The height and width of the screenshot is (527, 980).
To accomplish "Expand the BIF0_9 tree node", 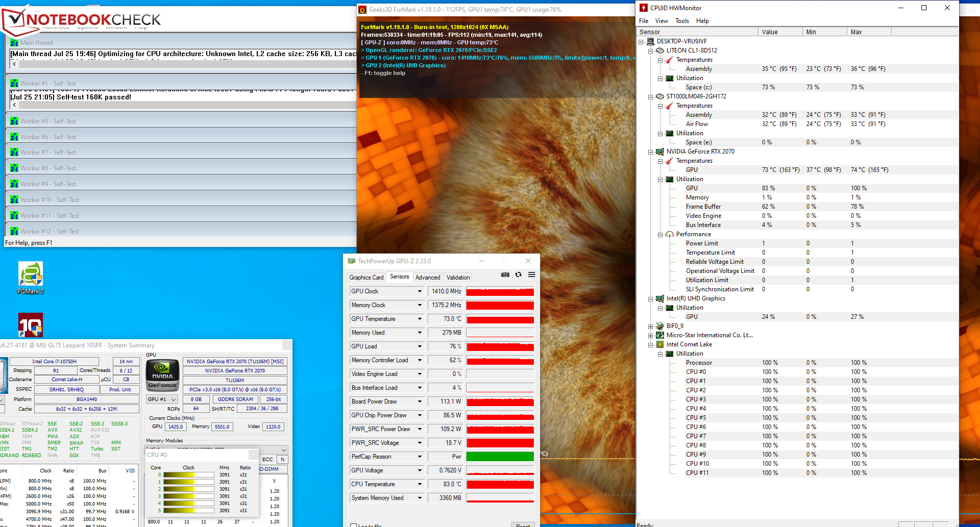I will tap(651, 326).
